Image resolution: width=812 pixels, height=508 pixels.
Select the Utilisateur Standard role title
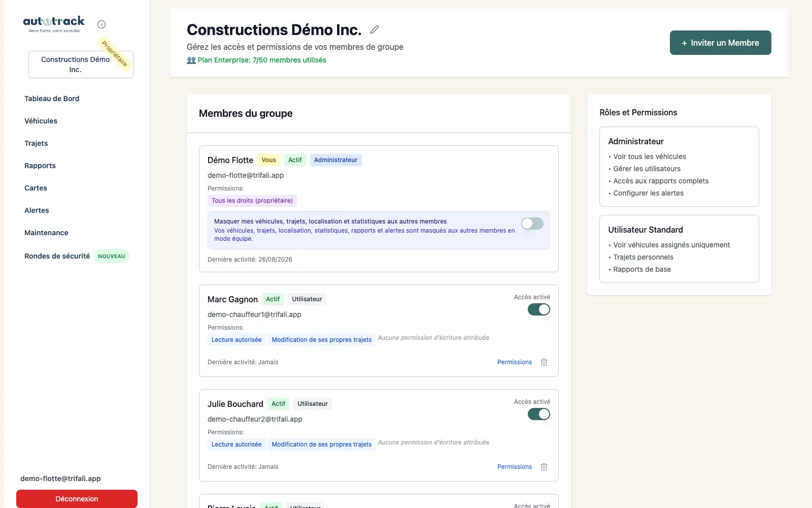646,230
